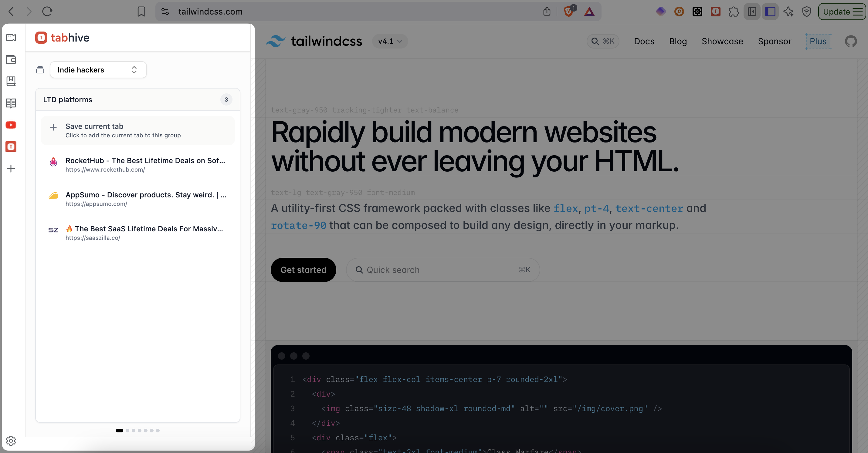Click the rotate-90 class text

(299, 225)
